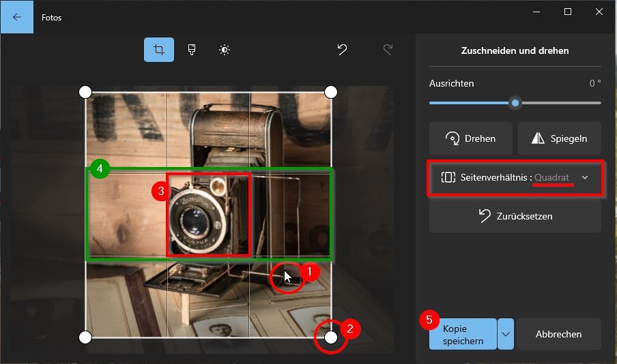Click the top-left crop handle

point(85,92)
